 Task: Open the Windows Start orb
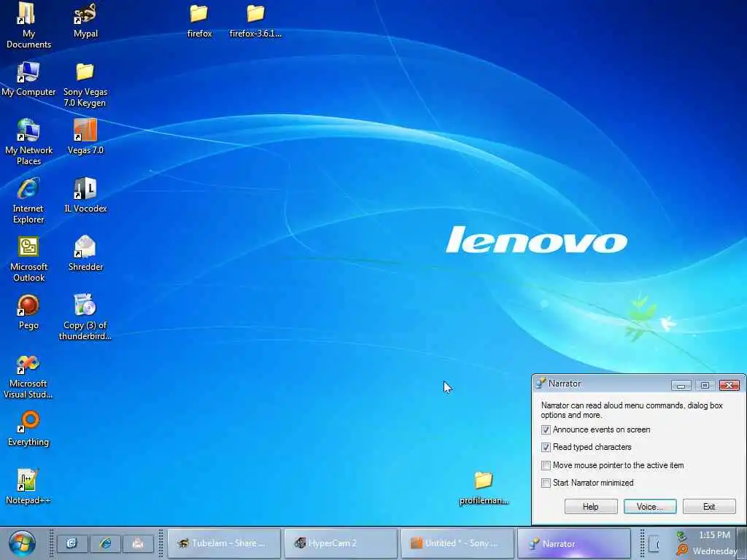(21, 543)
